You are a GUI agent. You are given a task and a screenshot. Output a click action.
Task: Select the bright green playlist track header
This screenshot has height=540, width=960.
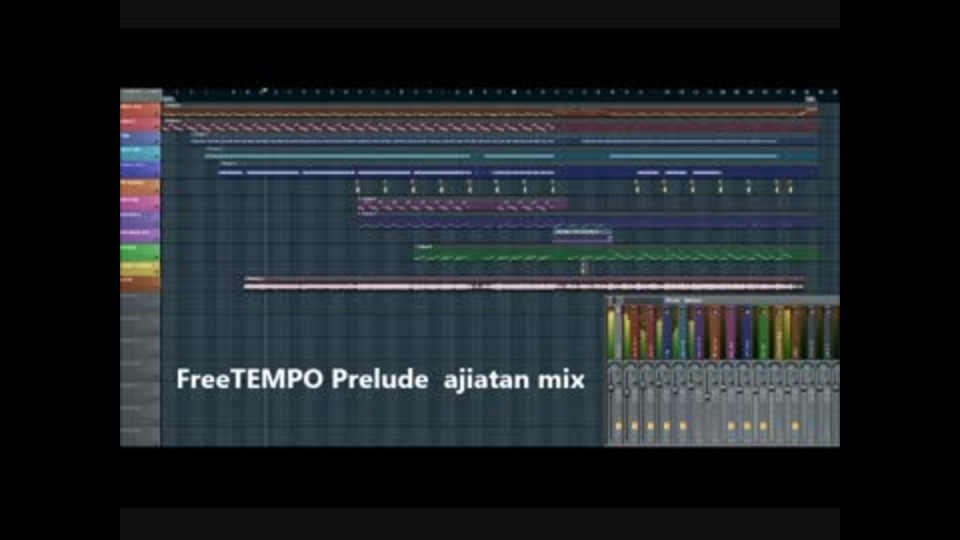click(x=140, y=253)
